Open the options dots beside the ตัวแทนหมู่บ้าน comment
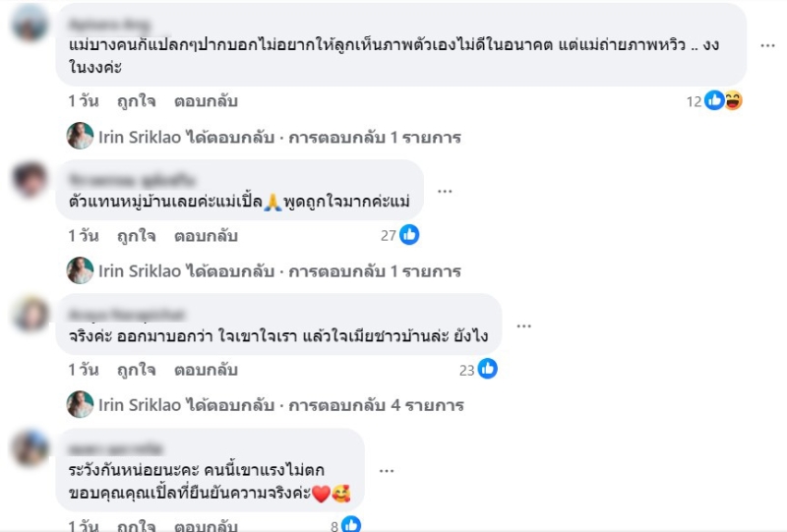 [x=445, y=191]
